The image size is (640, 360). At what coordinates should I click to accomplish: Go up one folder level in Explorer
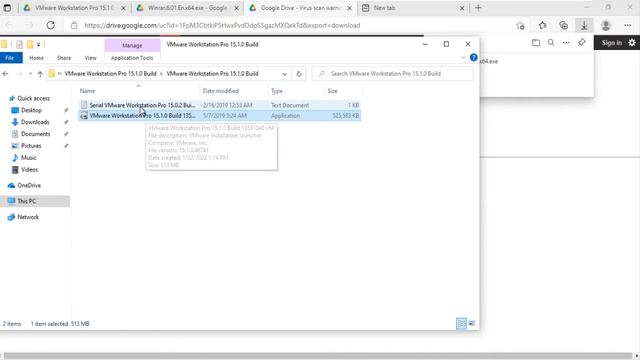click(40, 74)
